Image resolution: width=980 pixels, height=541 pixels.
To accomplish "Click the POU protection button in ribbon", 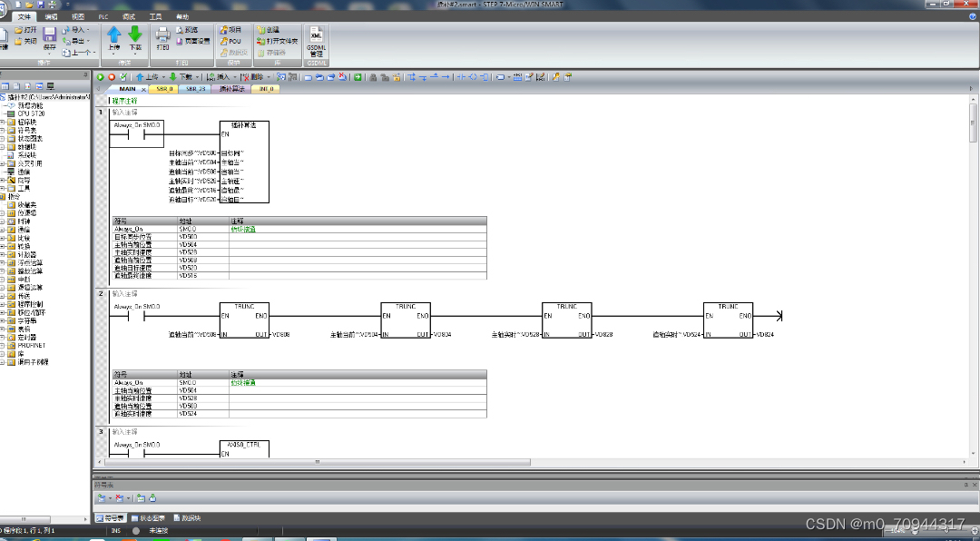I will [230, 41].
